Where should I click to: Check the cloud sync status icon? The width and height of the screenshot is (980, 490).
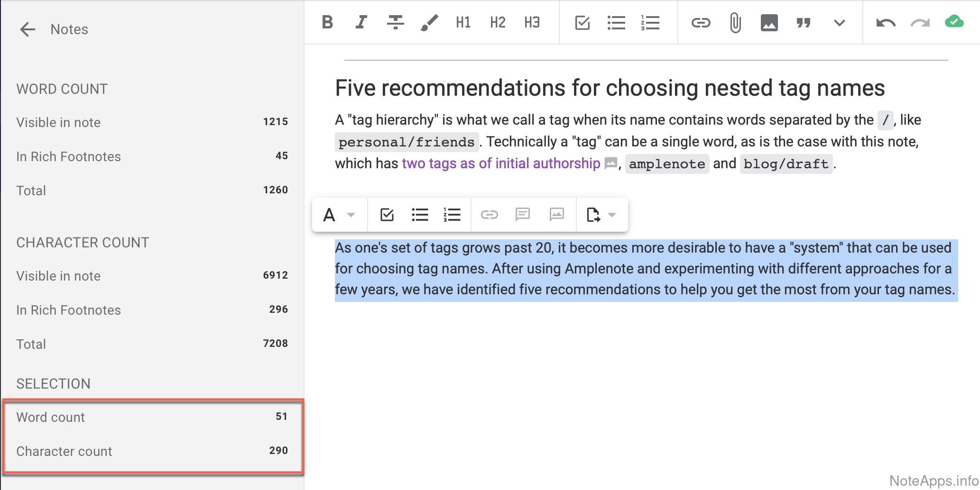(x=954, y=21)
